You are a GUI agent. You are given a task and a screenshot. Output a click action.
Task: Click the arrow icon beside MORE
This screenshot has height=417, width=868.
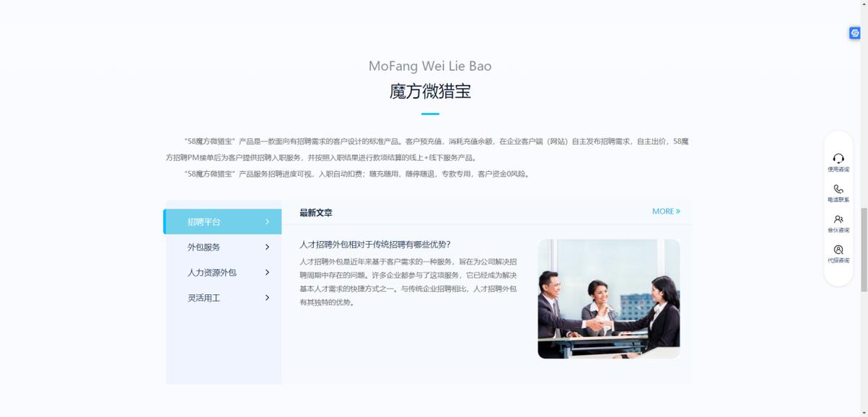(679, 211)
